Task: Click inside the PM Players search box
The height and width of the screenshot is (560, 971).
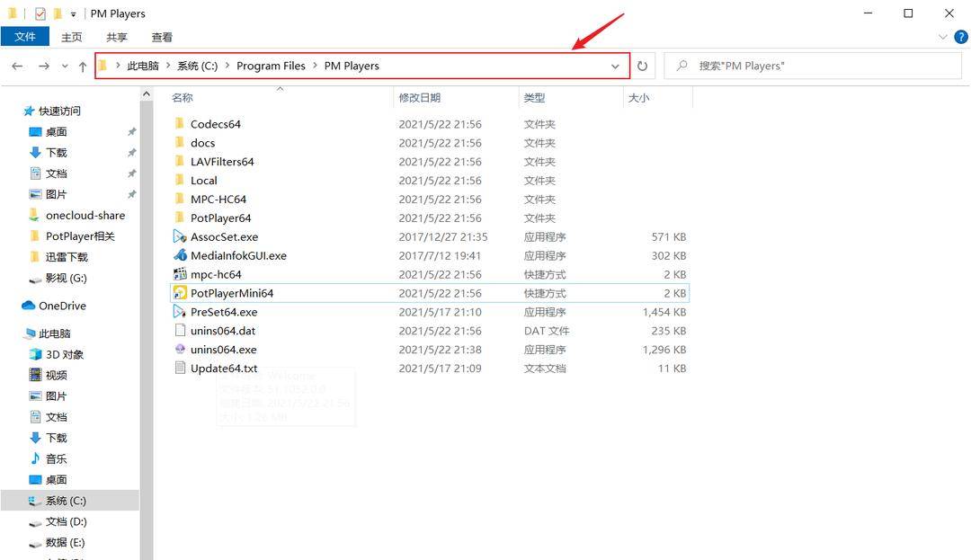Action: click(x=809, y=65)
